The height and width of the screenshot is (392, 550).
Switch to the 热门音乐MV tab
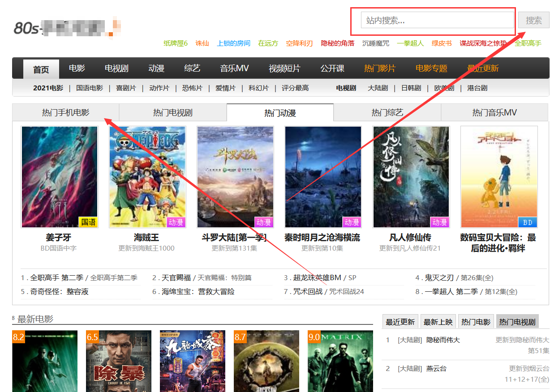pyautogui.click(x=495, y=112)
